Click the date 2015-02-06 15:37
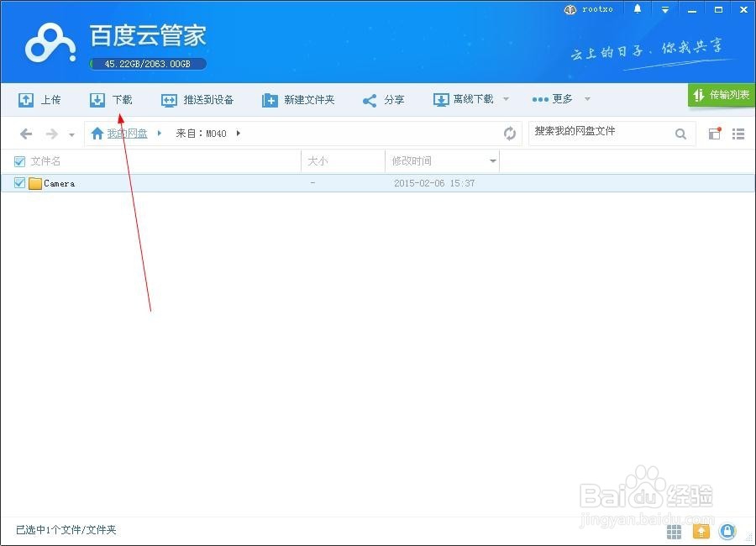This screenshot has width=756, height=546. coord(434,183)
